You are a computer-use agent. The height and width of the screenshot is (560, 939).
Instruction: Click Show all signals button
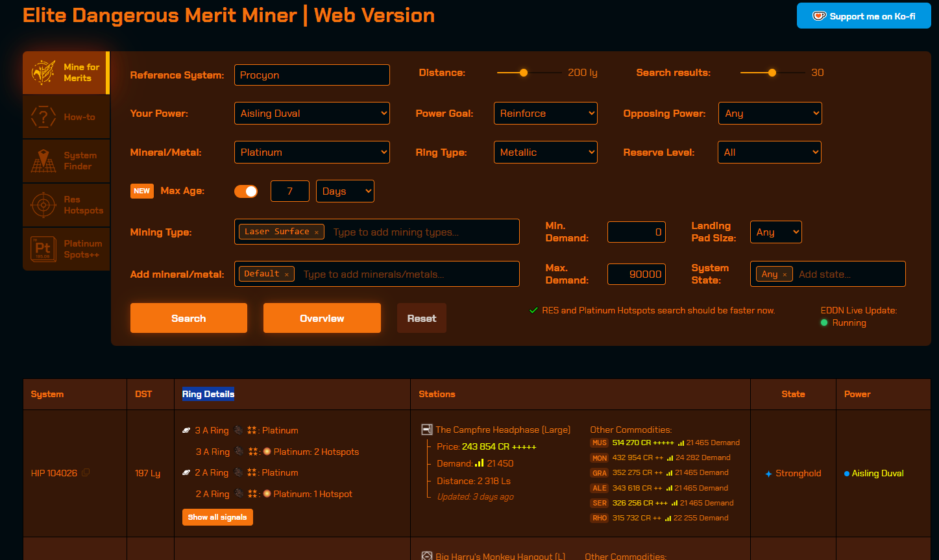coord(217,517)
